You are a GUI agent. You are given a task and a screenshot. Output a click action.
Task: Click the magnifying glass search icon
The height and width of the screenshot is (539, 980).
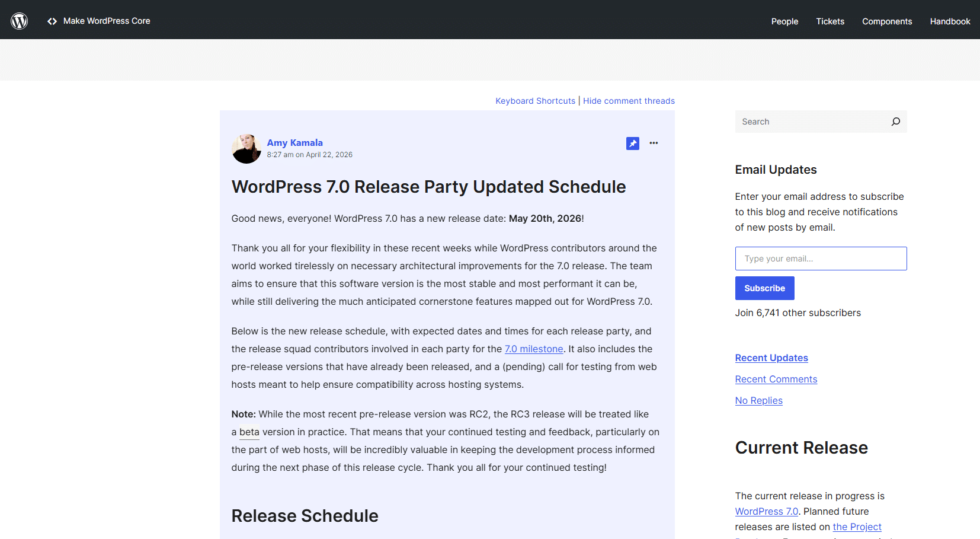896,122
